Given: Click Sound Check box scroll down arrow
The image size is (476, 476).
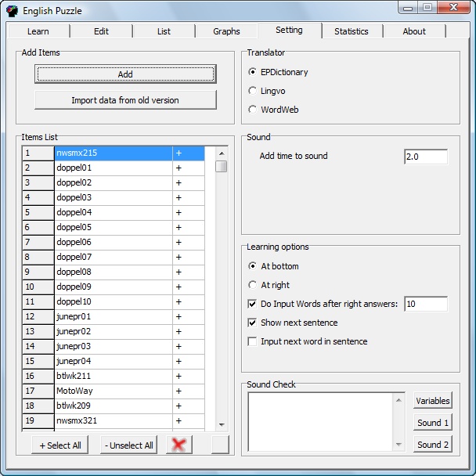Looking at the screenshot, I should point(399,445).
